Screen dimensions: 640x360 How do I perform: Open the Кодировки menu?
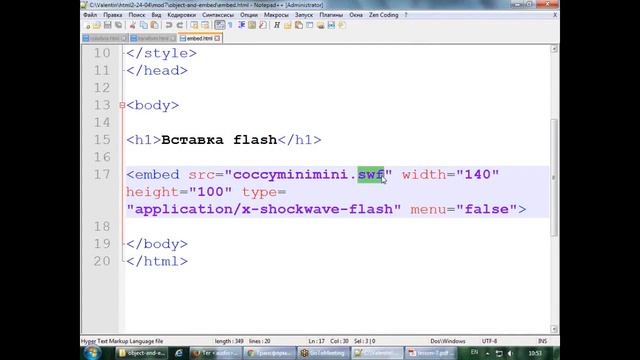click(x=182, y=15)
